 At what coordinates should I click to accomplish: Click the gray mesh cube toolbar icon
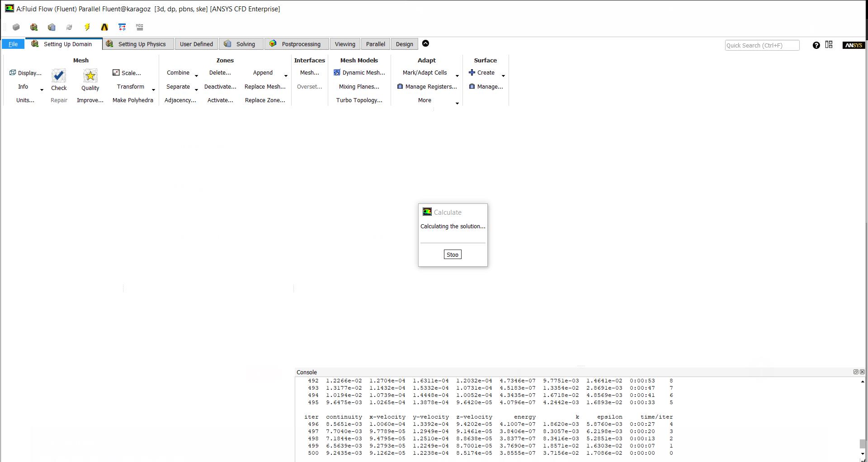[16, 27]
